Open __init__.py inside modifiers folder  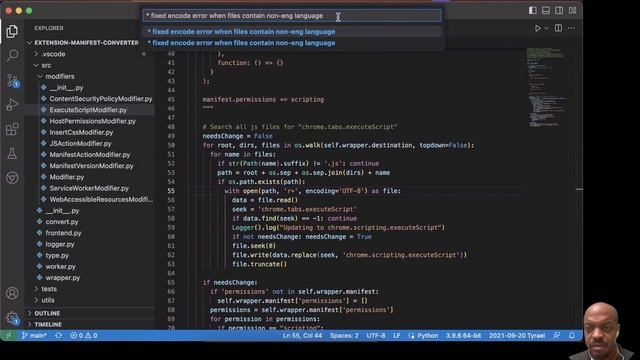point(66,88)
